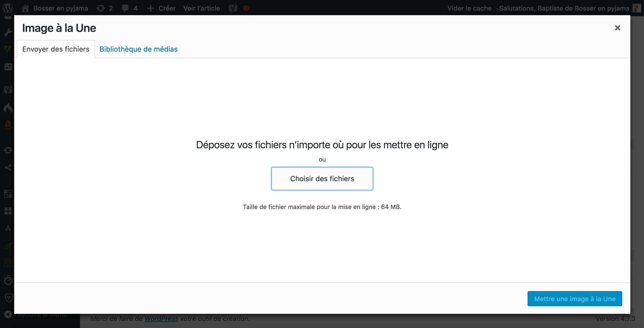
Task: Open the Yoast SEO admin bar icon
Action: [233, 8]
